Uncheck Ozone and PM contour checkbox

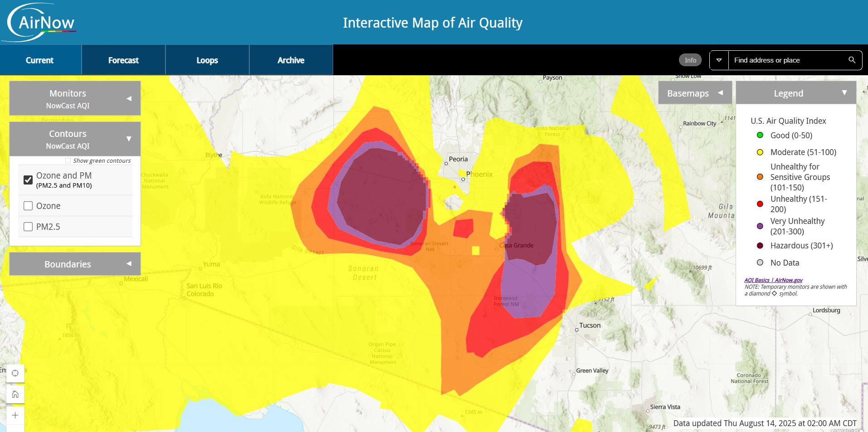pos(28,180)
